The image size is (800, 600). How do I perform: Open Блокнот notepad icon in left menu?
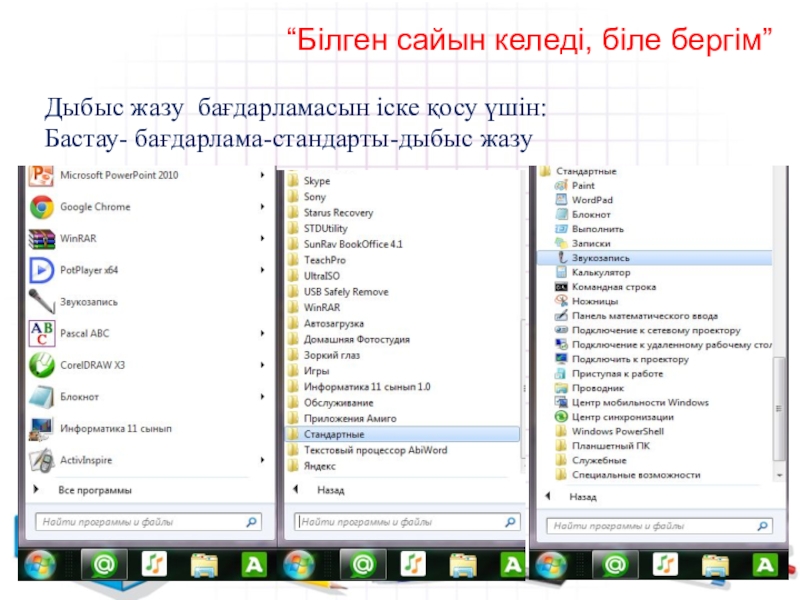(x=41, y=397)
